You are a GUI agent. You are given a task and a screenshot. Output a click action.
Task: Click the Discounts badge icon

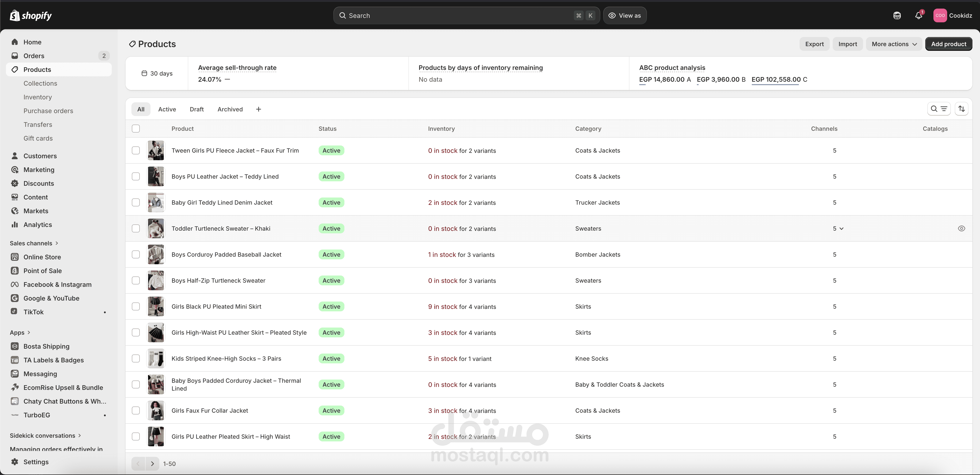click(15, 183)
